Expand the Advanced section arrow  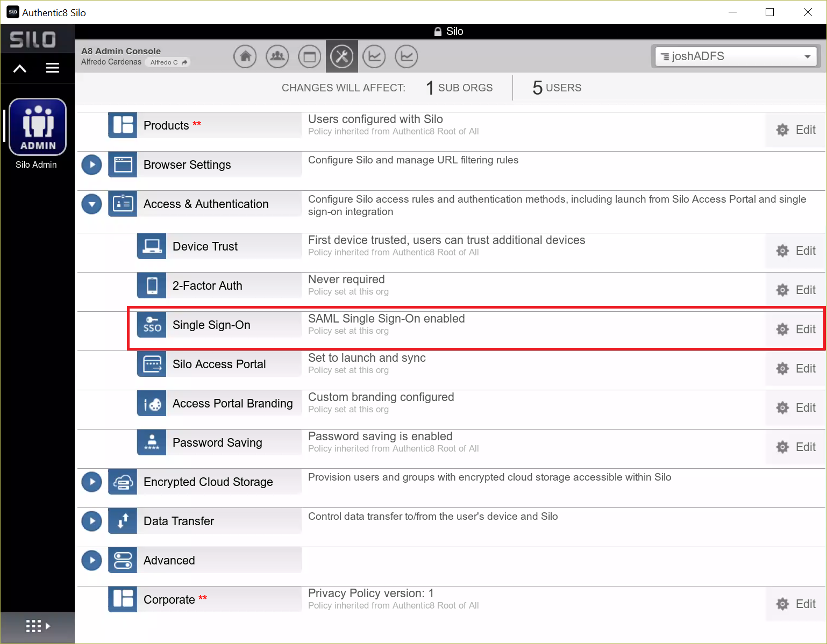tap(92, 560)
